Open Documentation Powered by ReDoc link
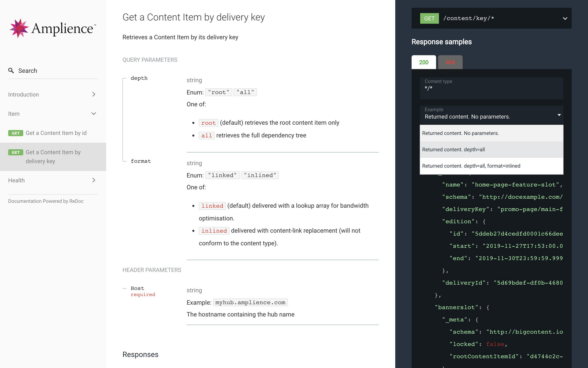 pos(46,201)
